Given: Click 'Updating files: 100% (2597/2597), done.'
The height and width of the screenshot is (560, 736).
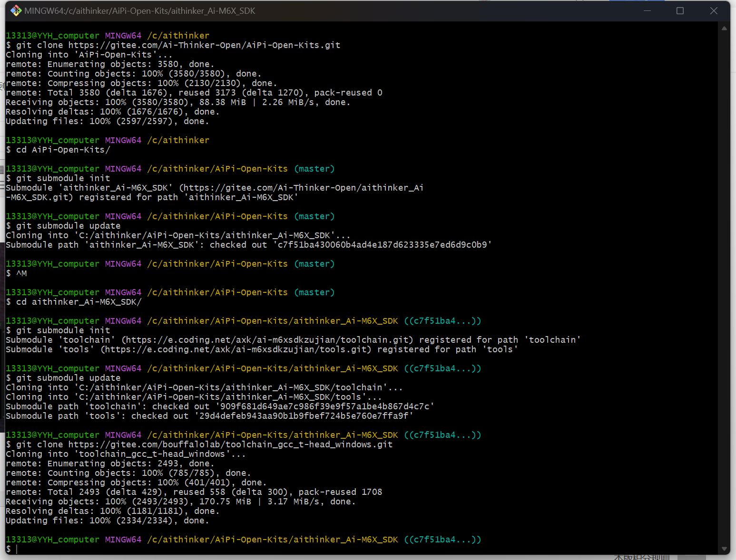Looking at the screenshot, I should (x=108, y=121).
